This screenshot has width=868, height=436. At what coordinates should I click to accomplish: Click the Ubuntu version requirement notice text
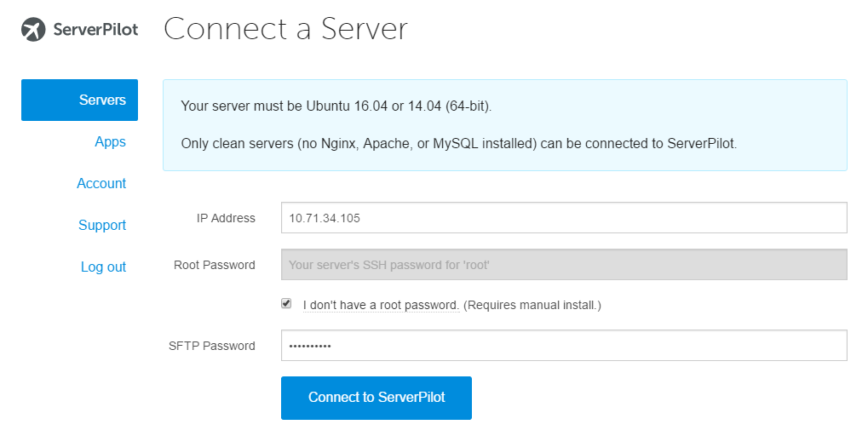[x=336, y=106]
